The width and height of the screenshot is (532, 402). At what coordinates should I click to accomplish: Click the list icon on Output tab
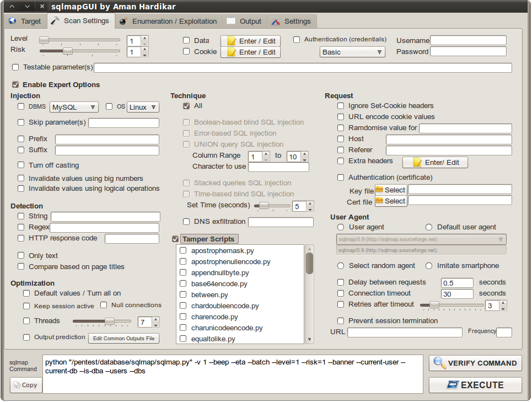click(x=231, y=21)
